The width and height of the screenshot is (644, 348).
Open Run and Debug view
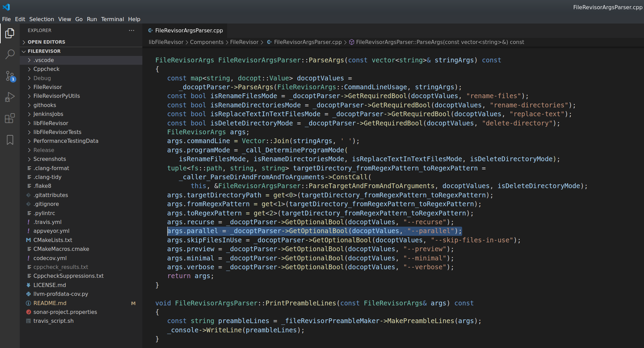click(10, 97)
